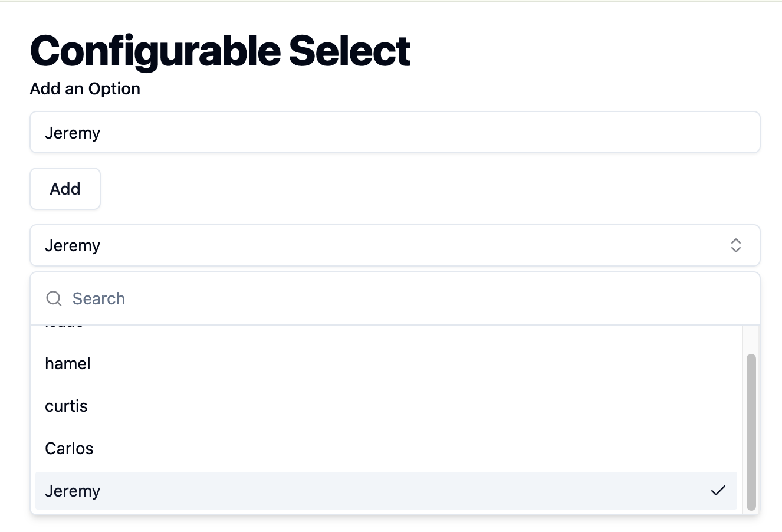This screenshot has height=532, width=782.
Task: Collapse the Jeremy select combobox
Action: (x=395, y=245)
